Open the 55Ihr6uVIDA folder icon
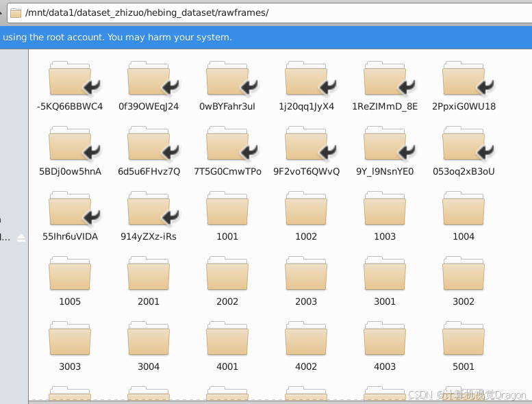This screenshot has width=532, height=404. coord(70,208)
